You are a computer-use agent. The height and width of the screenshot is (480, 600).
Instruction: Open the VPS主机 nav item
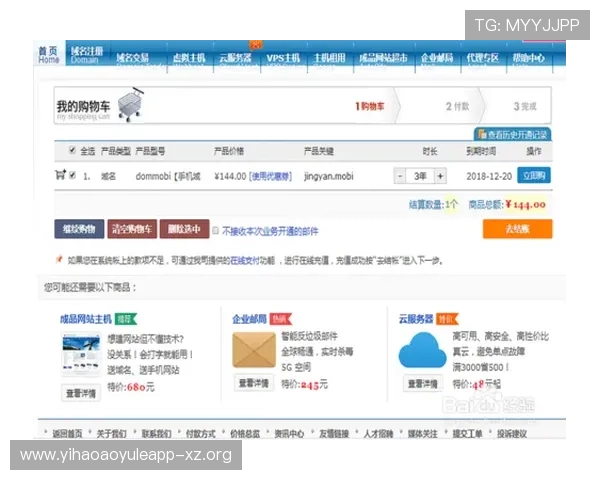tap(283, 58)
